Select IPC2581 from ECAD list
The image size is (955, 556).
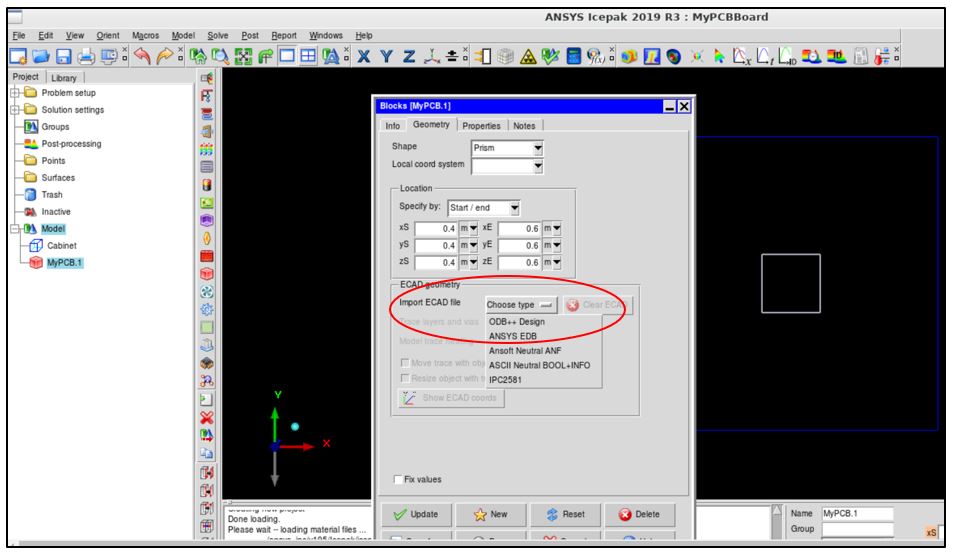coord(505,380)
